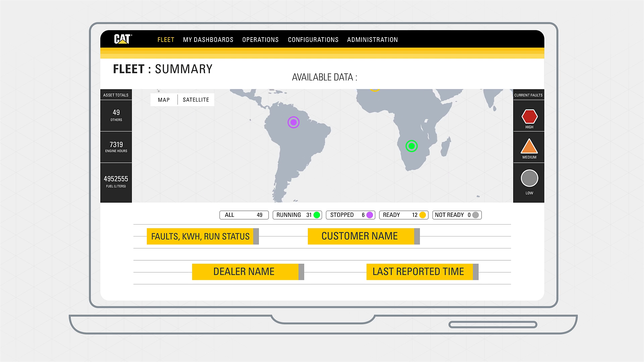The image size is (644, 362).
Task: Filter assets by Ready status
Action: 404,215
